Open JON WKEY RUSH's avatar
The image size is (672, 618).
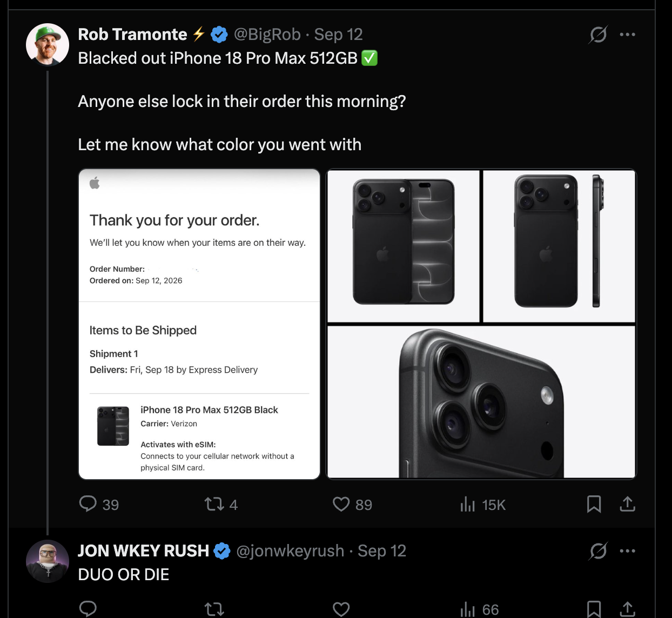tap(48, 561)
